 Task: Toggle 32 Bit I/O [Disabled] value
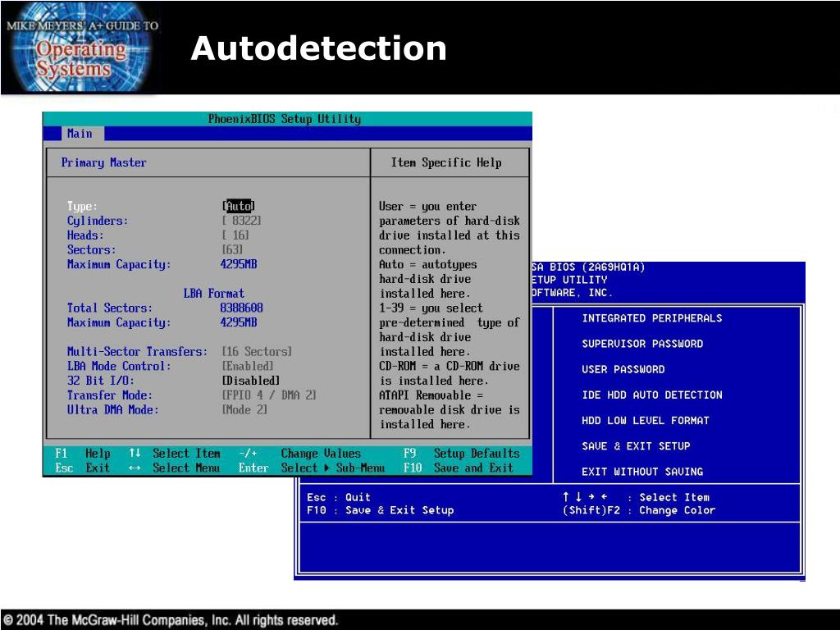[x=251, y=381]
